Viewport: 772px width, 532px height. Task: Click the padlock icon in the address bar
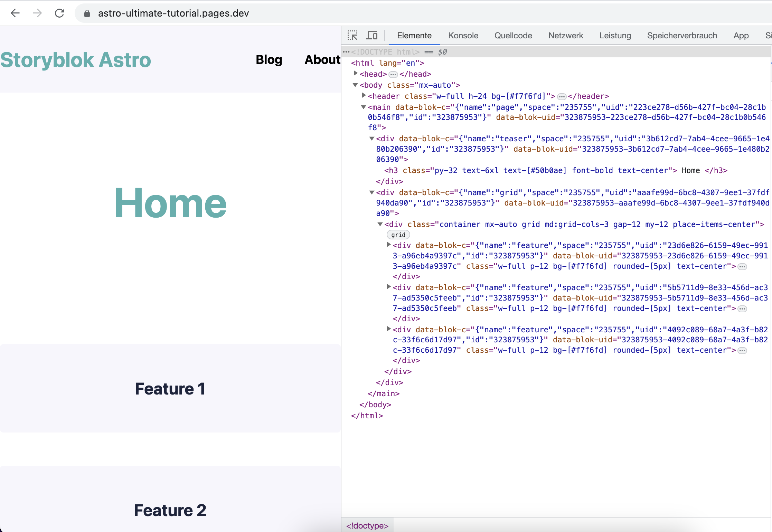tap(87, 13)
